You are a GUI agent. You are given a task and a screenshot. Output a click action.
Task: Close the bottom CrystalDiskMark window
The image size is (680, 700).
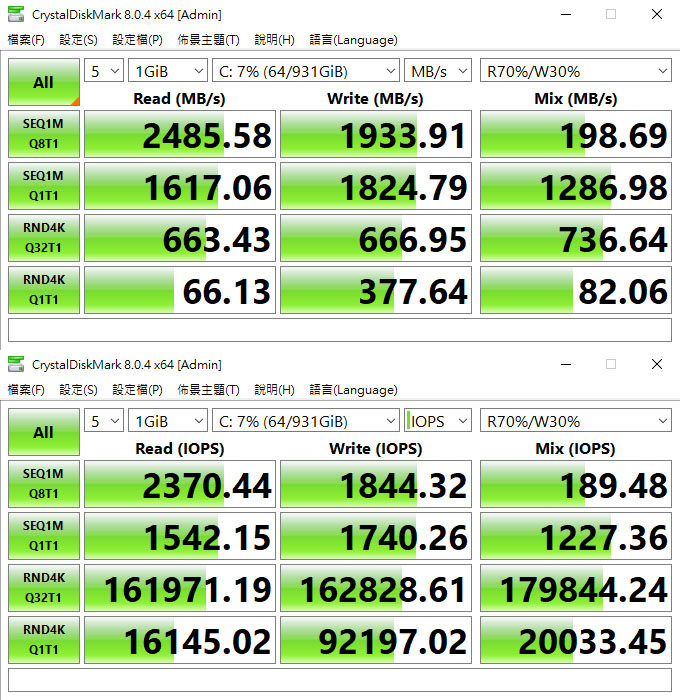656,364
